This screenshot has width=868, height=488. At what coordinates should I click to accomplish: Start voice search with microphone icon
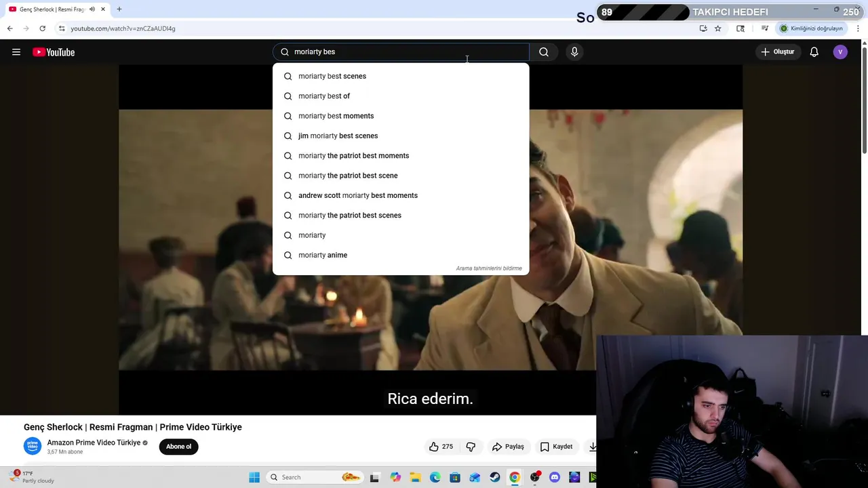(574, 52)
